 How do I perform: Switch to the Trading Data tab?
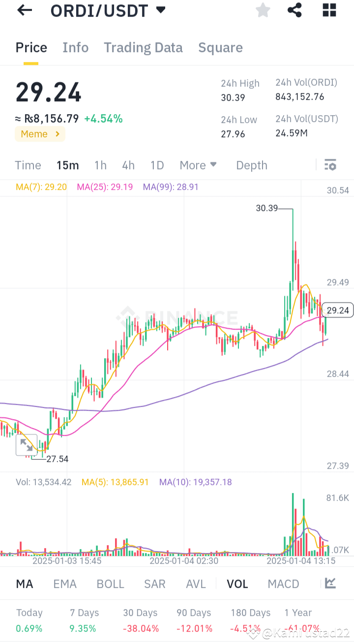click(143, 47)
